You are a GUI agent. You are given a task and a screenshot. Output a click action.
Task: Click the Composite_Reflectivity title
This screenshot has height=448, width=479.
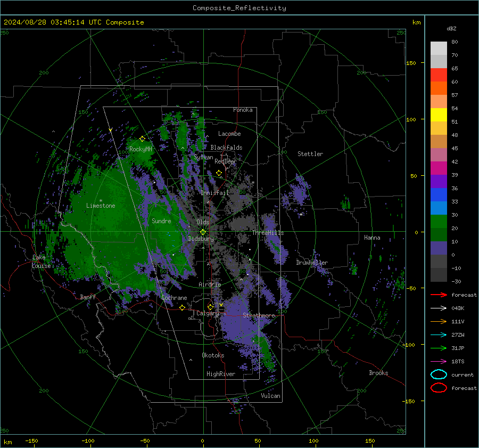point(239,8)
